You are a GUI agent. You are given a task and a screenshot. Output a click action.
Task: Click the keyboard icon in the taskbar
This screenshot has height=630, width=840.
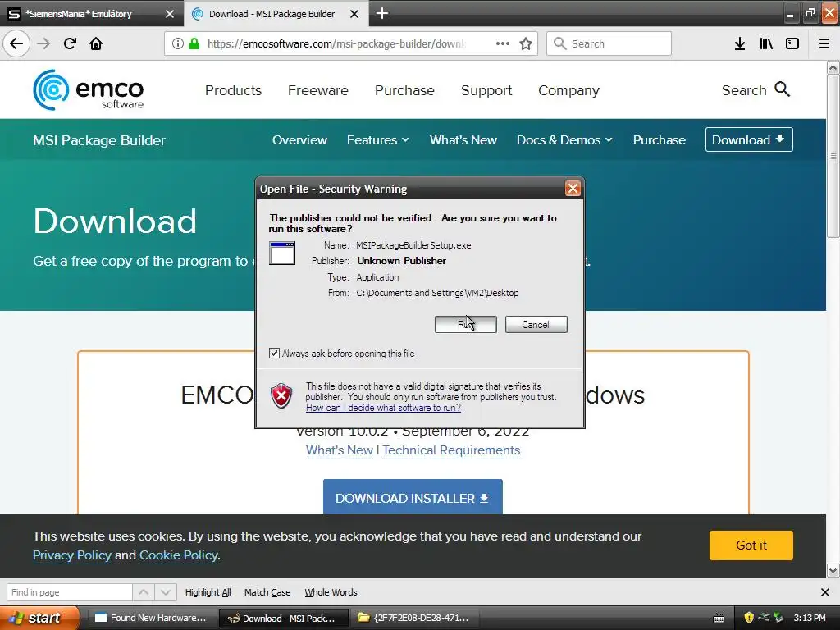point(719,619)
